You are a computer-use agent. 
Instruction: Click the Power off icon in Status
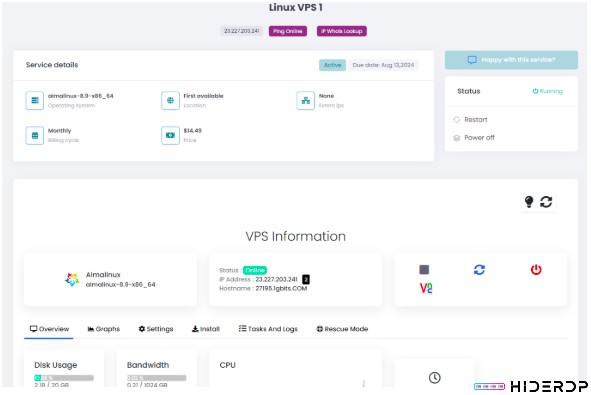tap(456, 138)
